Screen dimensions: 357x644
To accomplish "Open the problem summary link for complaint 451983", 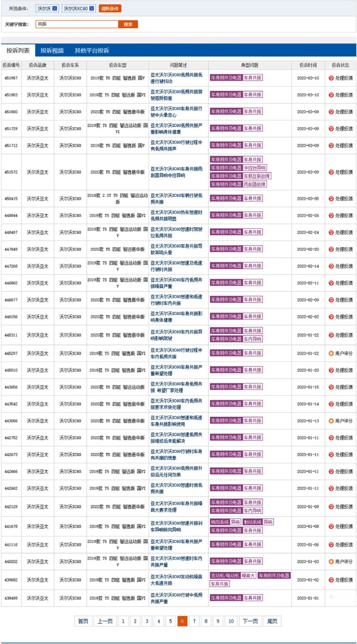I will [176, 95].
